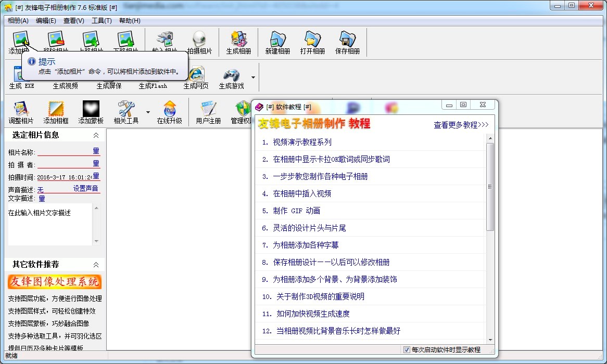
Task: Open the dropdown arrow next to 生成游戏
Action: (x=253, y=77)
